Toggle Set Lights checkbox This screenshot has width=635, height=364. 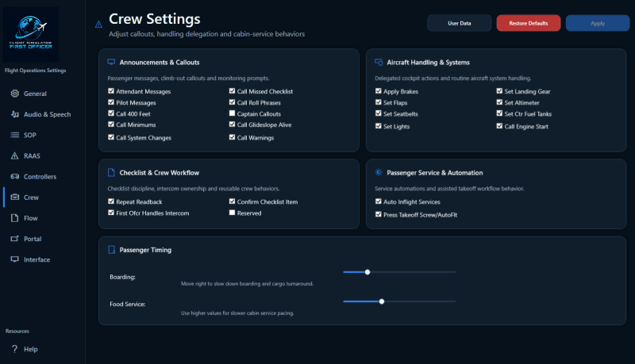(379, 126)
